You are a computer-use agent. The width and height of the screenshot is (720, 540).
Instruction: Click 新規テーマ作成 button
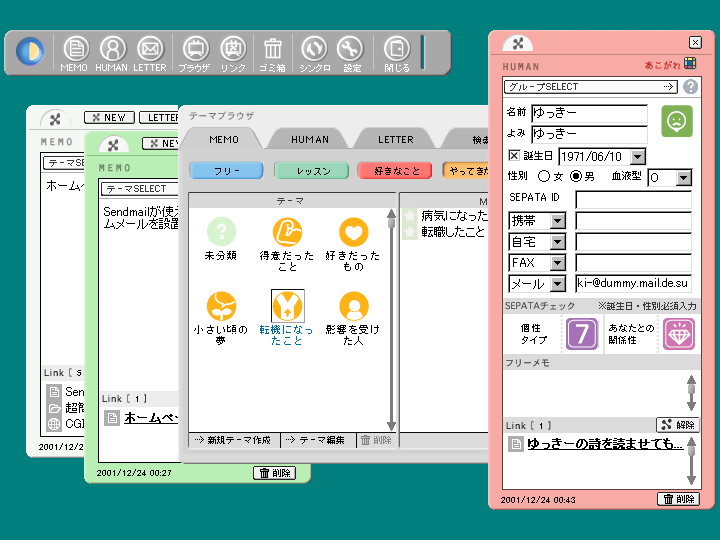point(234,440)
